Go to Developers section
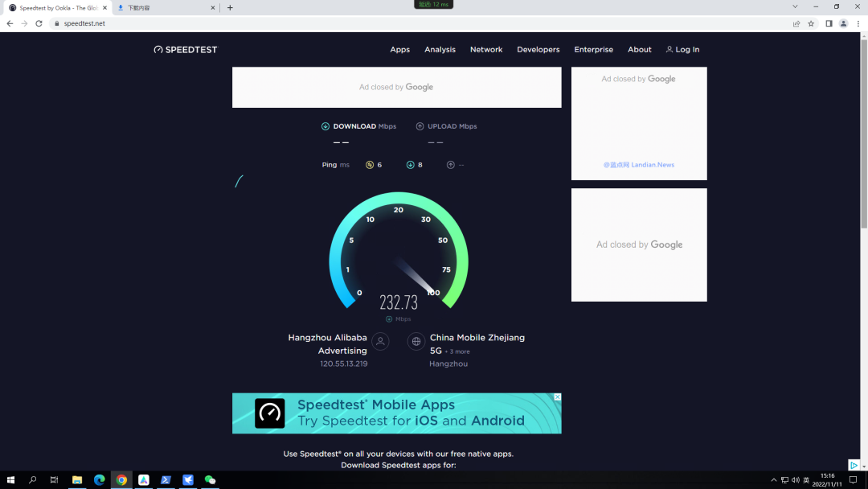Image resolution: width=868 pixels, height=489 pixels. point(538,49)
